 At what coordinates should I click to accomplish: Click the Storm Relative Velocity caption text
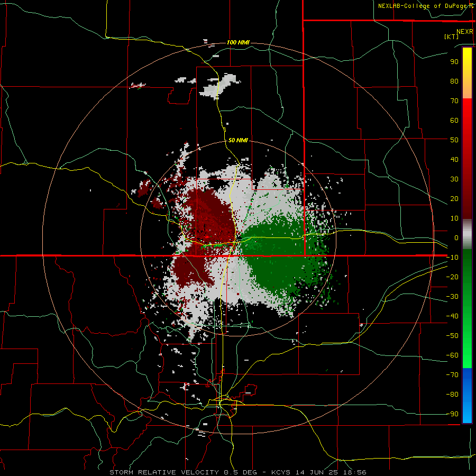coord(238,472)
